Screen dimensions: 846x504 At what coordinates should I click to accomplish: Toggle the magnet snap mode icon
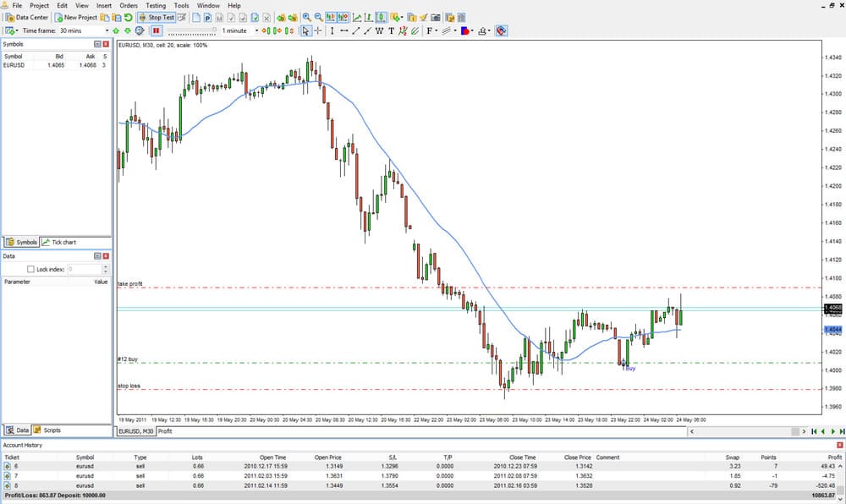pyautogui.click(x=502, y=31)
